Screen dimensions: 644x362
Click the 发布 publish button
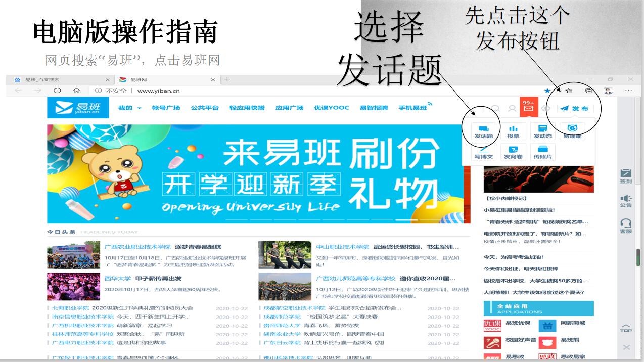[574, 108]
